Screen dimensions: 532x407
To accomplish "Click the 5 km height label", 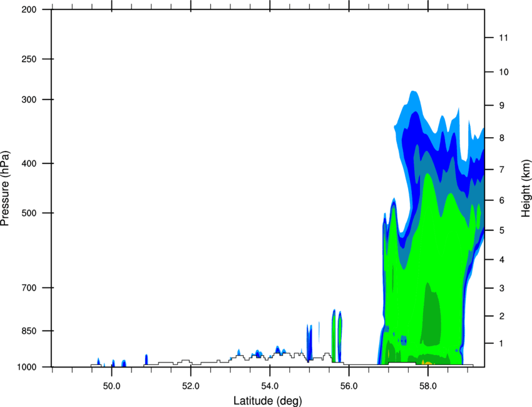I will (502, 230).
